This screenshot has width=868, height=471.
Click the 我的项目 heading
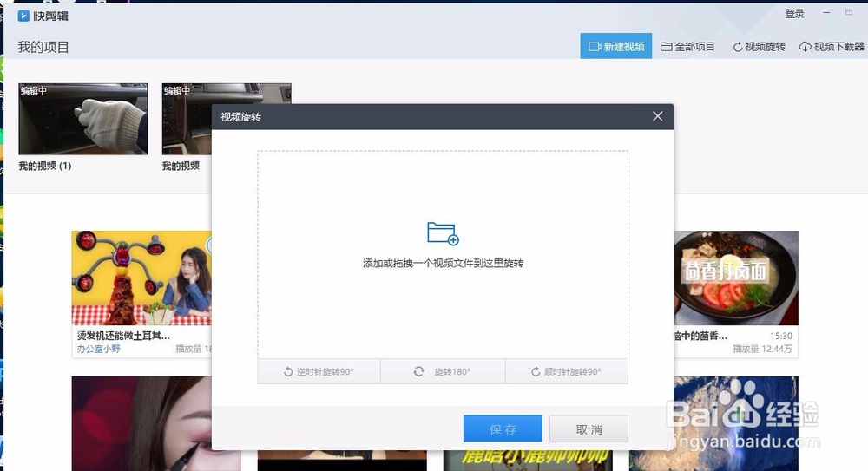click(43, 47)
